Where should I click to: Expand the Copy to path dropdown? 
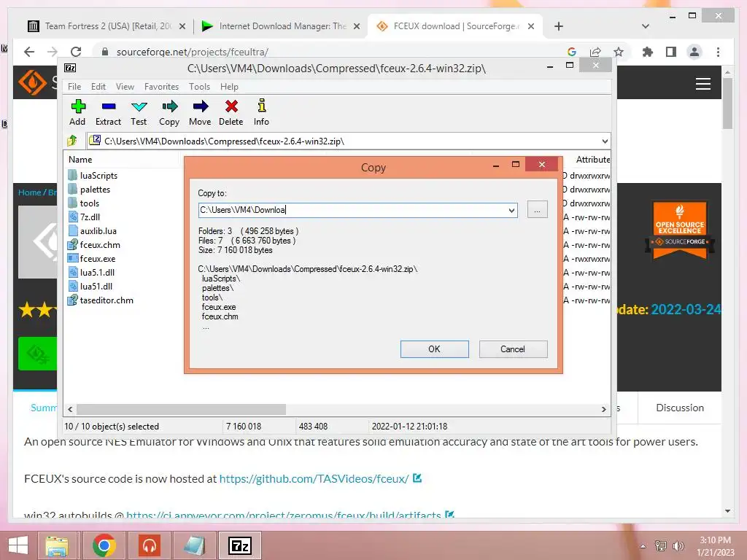[x=511, y=210]
